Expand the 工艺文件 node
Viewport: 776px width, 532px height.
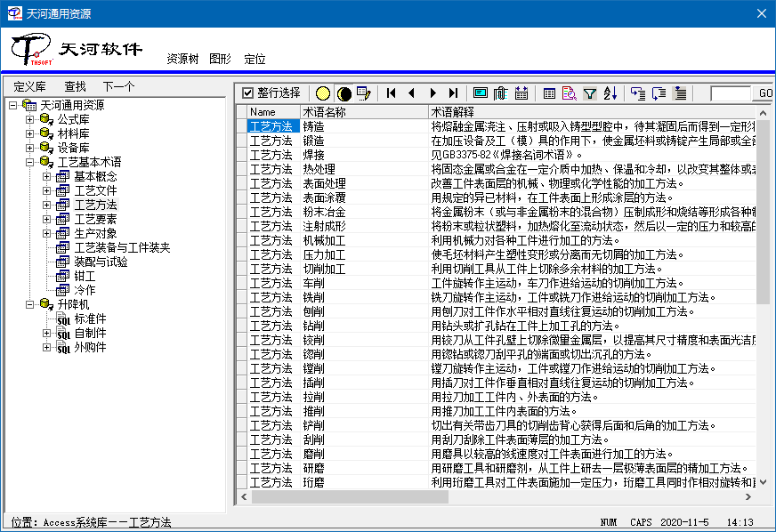[x=46, y=190]
